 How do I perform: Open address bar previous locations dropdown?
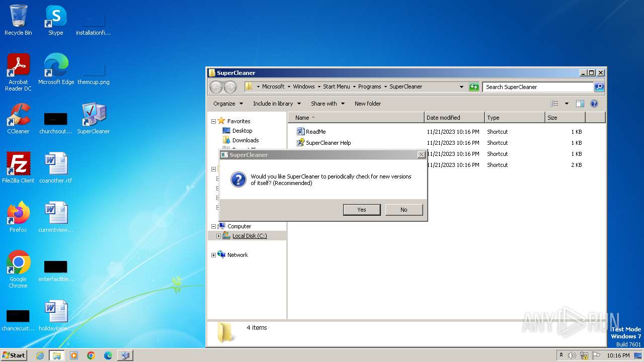pos(461,87)
